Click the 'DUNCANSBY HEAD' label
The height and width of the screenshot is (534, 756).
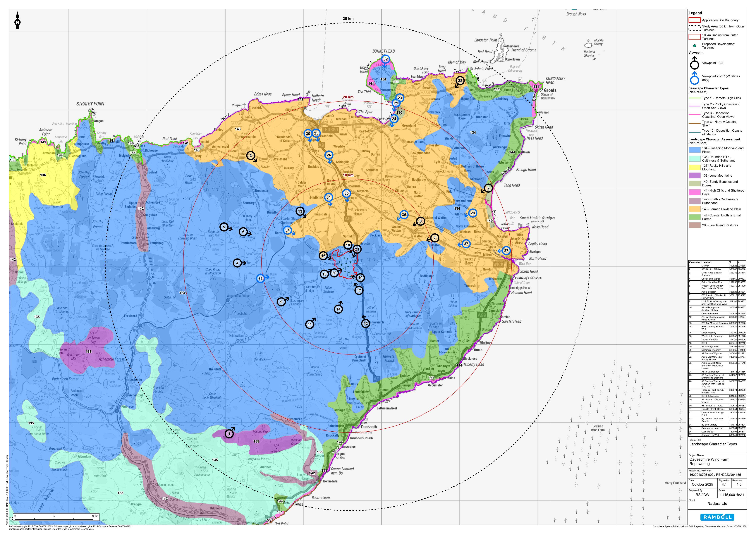tap(556, 81)
